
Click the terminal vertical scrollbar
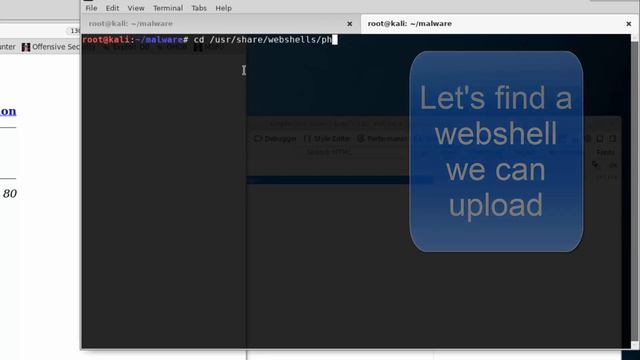pos(635,190)
